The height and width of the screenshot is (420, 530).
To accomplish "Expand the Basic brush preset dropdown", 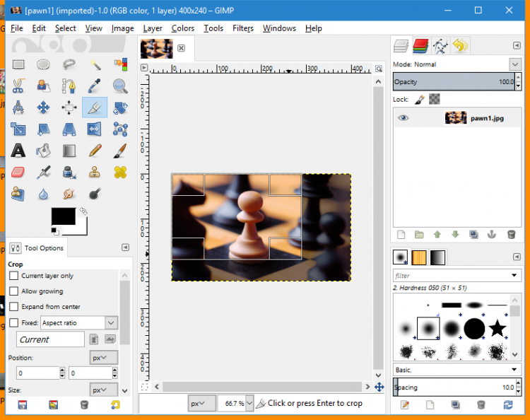I will click(x=514, y=370).
